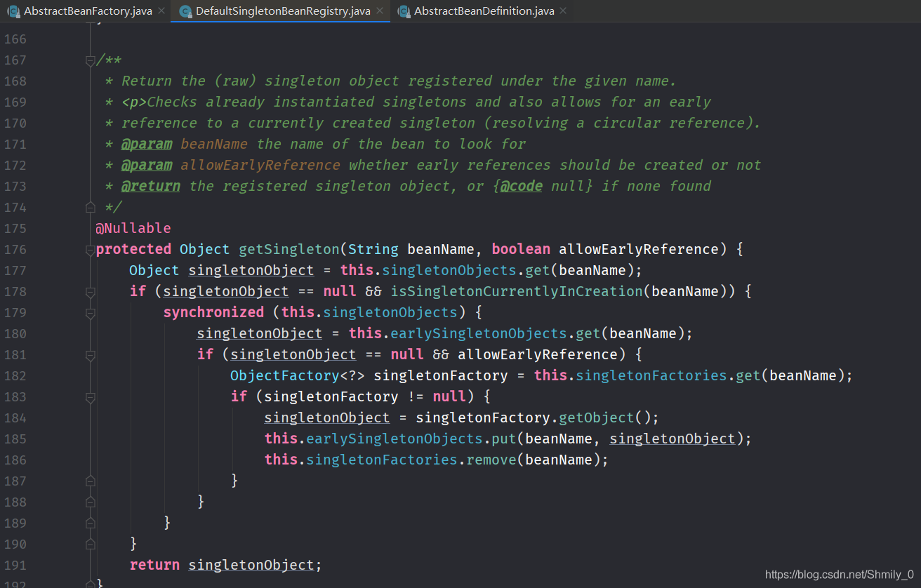The height and width of the screenshot is (588, 921).
Task: Collapse the Javadoc comment starting at line 167
Action: (x=90, y=61)
